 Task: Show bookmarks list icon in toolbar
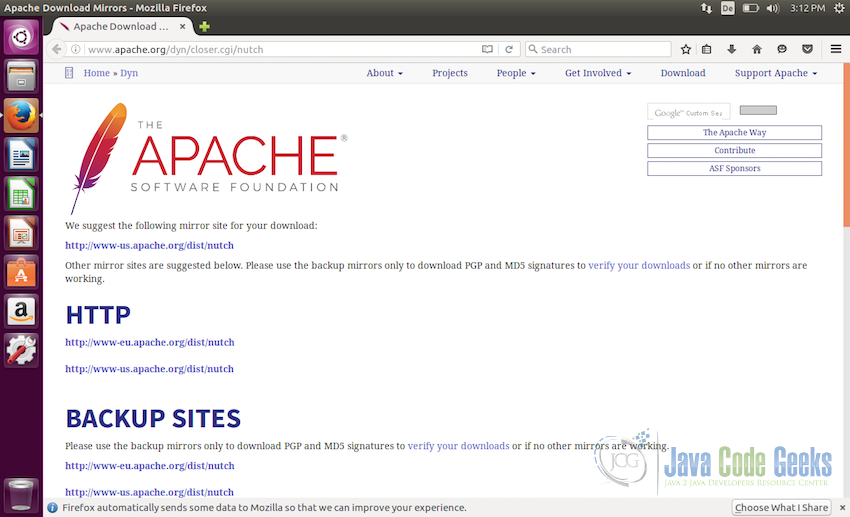tap(707, 49)
